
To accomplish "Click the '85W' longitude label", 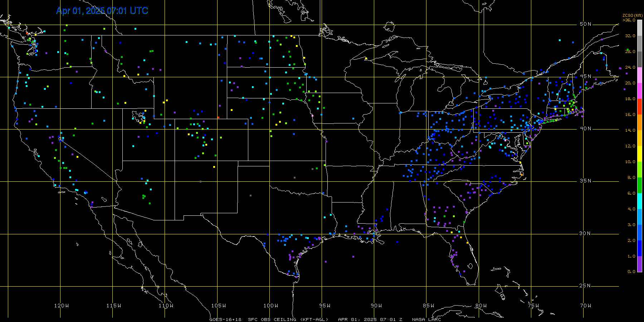I will 429,306.
